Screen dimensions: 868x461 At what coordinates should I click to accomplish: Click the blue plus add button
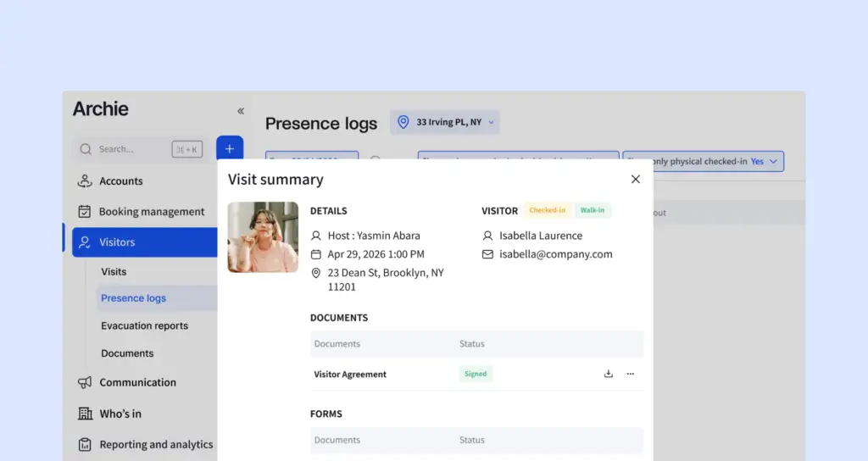230,148
